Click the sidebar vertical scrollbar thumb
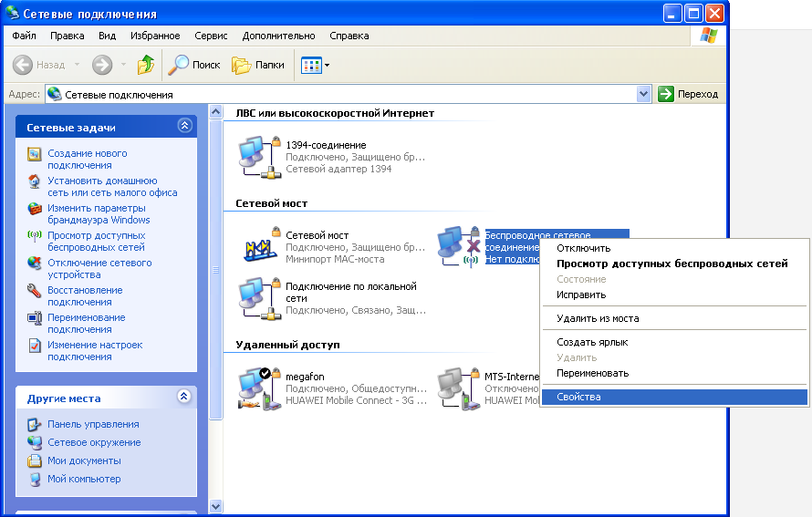The width and height of the screenshot is (812, 517). point(216,270)
